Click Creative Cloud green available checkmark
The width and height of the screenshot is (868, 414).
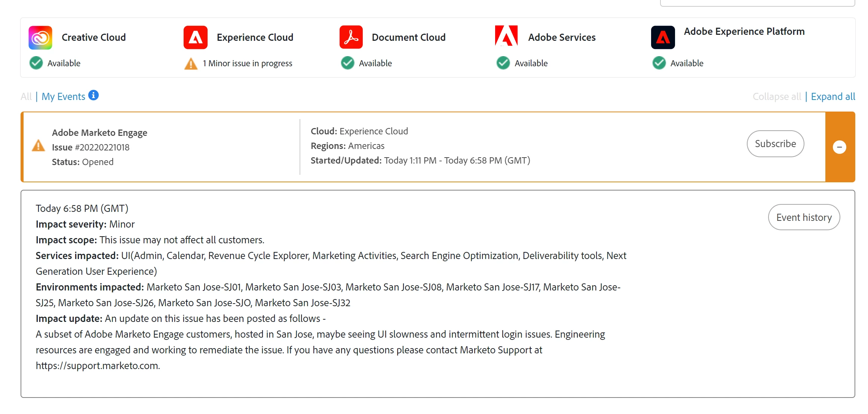(36, 63)
